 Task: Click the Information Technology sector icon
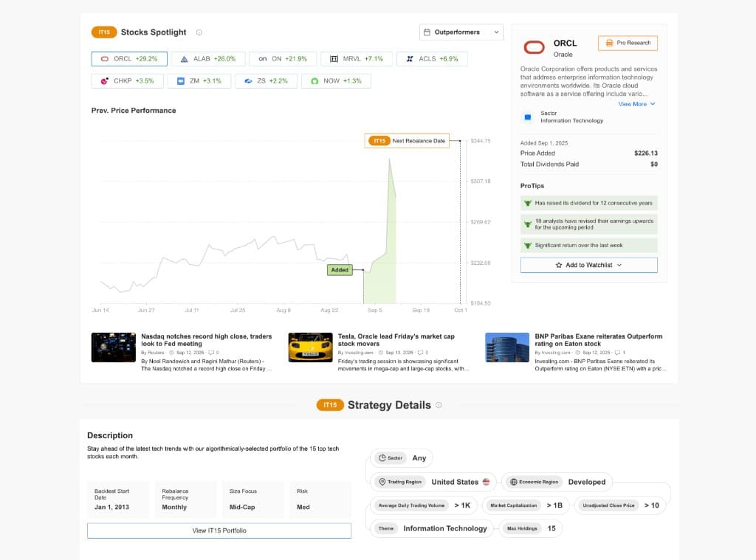pos(527,117)
